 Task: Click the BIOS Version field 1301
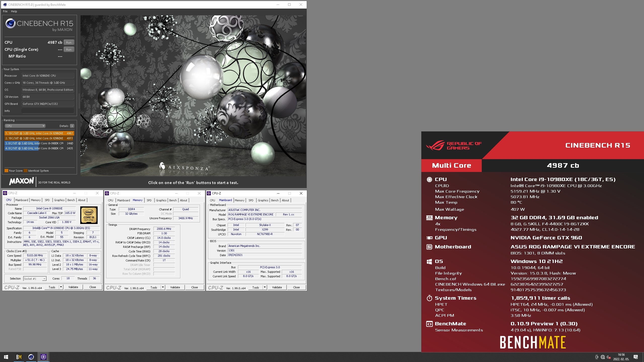point(265,250)
